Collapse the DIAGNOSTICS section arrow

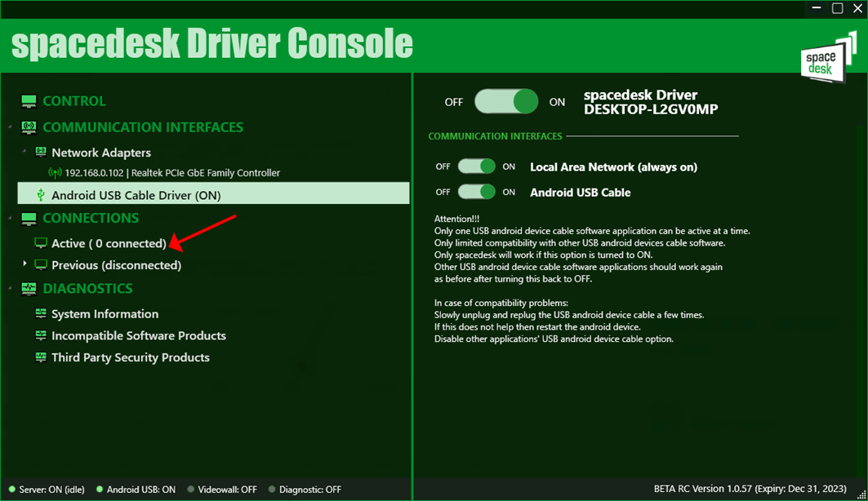[x=10, y=289]
